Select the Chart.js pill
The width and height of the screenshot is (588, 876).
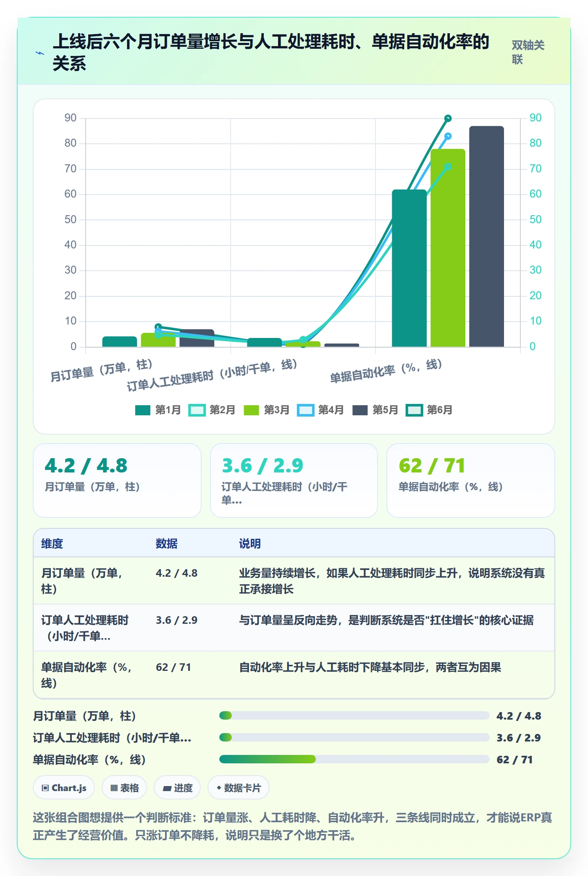point(64,788)
